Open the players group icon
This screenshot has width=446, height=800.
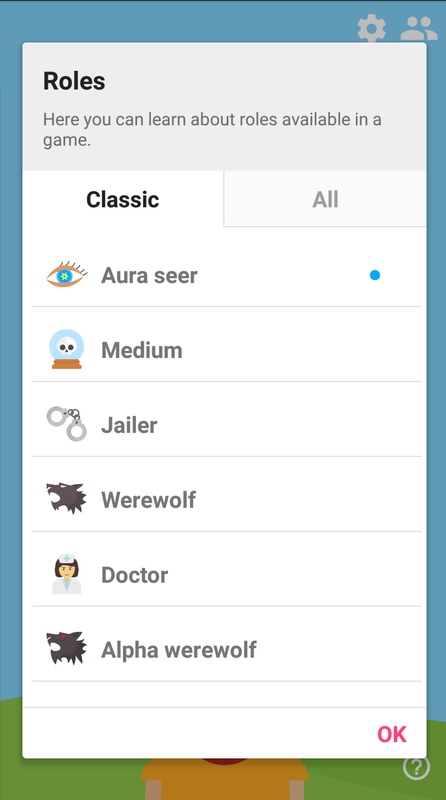coord(418,29)
